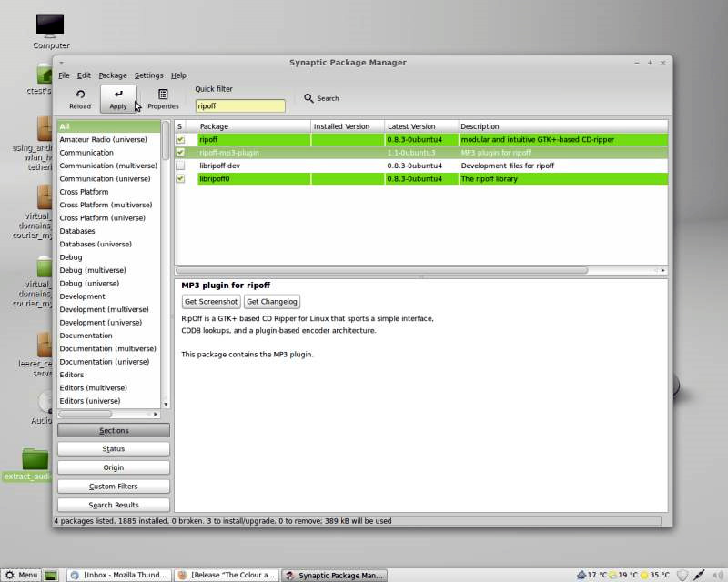Toggle the libripoff0 package checkbox
The height and width of the screenshot is (582, 728).
click(180, 179)
